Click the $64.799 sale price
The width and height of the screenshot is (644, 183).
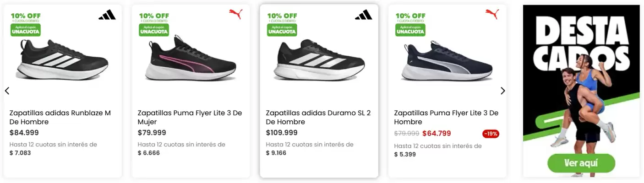pyautogui.click(x=437, y=134)
